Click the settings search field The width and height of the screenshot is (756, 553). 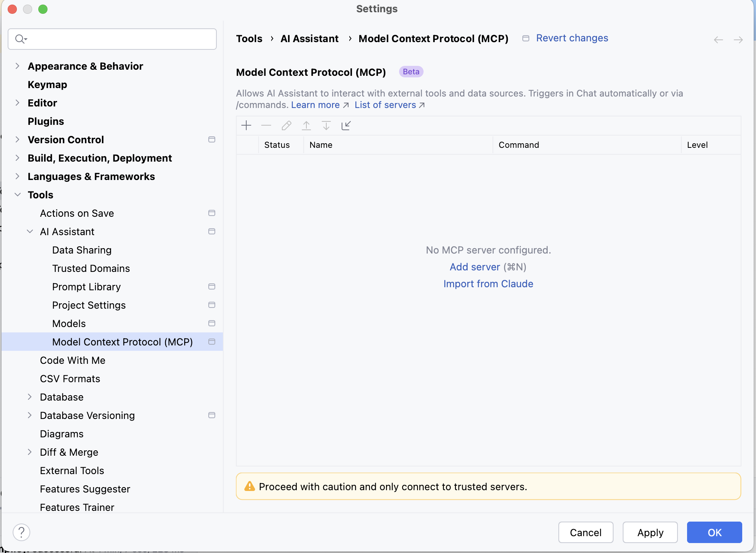tap(119, 39)
